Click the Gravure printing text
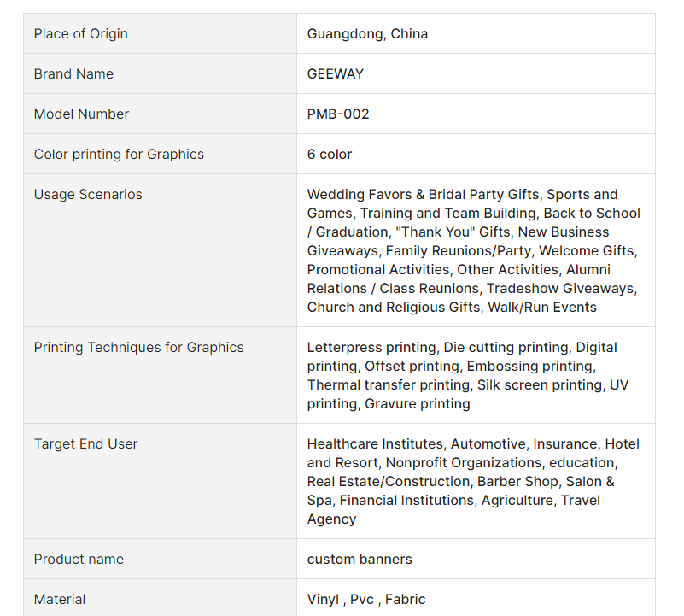Viewport: 684px width, 616px height. [x=418, y=404]
